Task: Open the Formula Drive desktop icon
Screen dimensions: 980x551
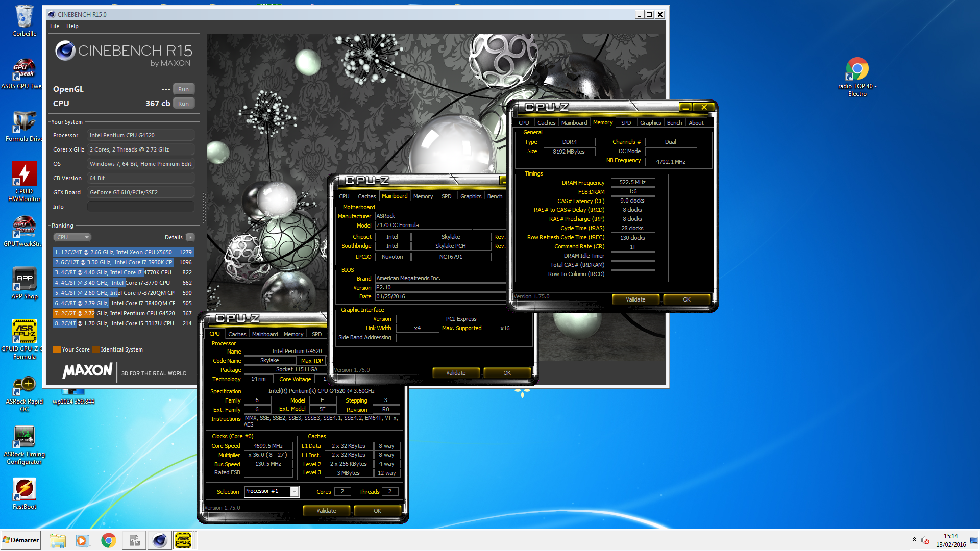Action: (x=24, y=126)
